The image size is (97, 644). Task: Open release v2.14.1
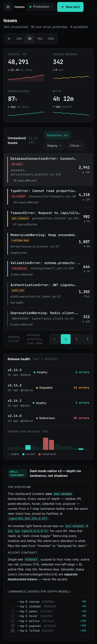[x=48, y=403]
